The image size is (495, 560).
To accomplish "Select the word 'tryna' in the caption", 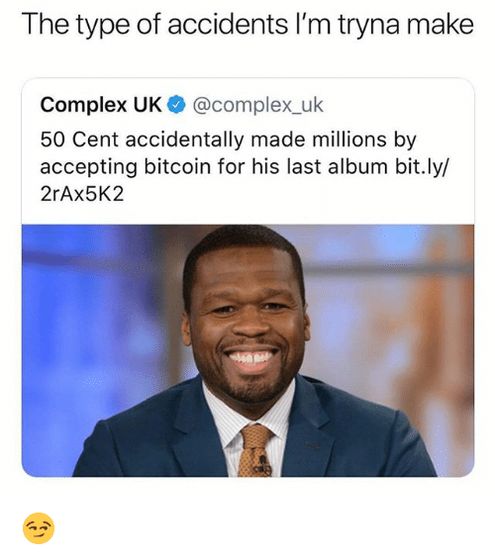I will click(369, 26).
